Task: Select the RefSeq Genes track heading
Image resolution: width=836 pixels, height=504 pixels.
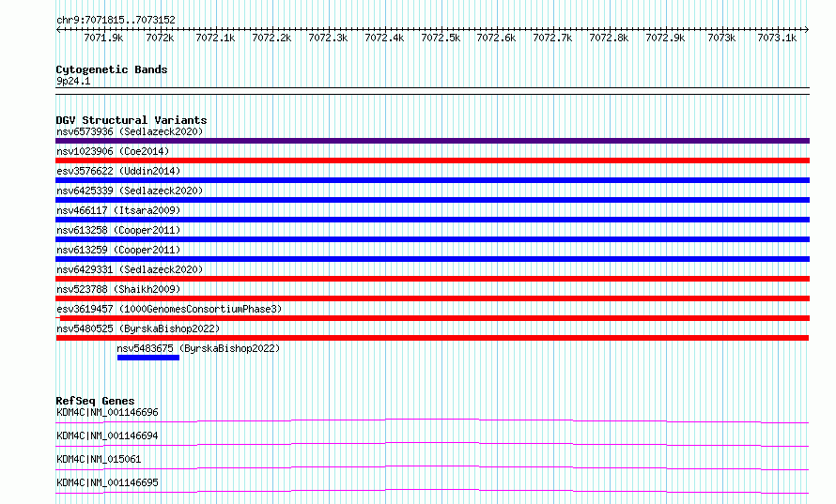Action: pyautogui.click(x=95, y=401)
